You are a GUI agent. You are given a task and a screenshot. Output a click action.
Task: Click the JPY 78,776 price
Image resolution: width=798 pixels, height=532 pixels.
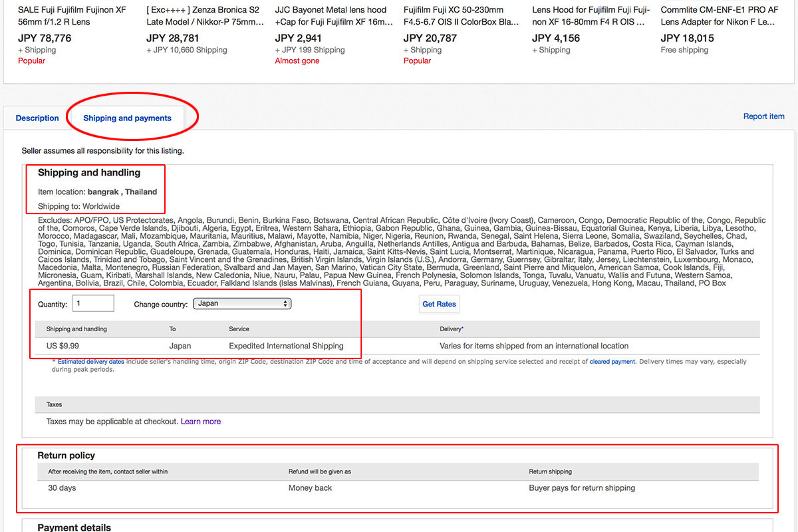pyautogui.click(x=45, y=38)
